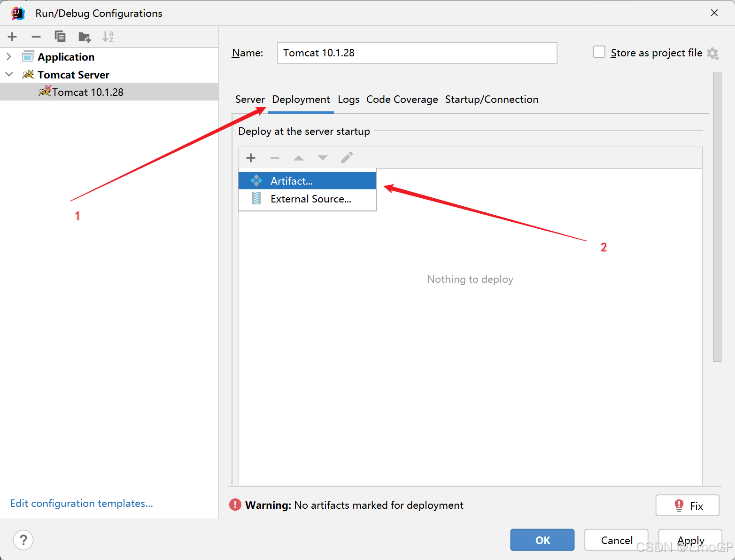Select Tomcat 10.1.28 configuration in tree
The width and height of the screenshot is (735, 560).
click(109, 92)
